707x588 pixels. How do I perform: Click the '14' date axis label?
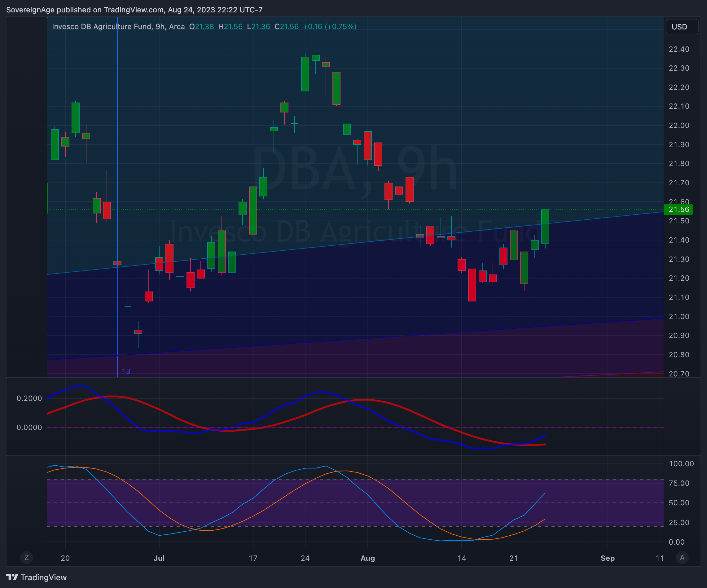point(462,558)
